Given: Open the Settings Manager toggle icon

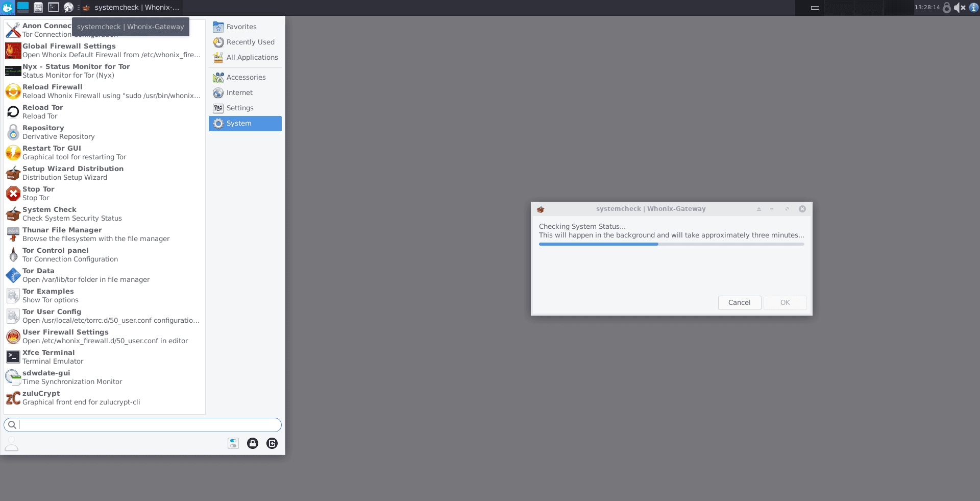Looking at the screenshot, I should coord(233,443).
